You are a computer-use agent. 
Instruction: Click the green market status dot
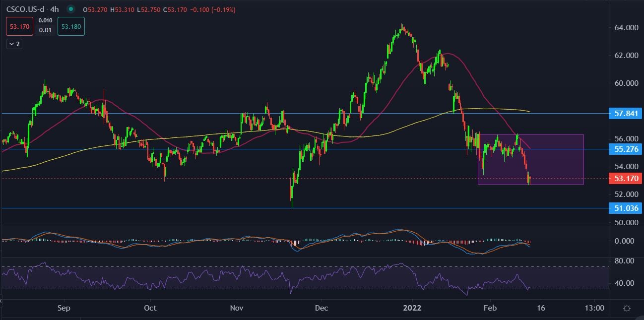click(71, 9)
